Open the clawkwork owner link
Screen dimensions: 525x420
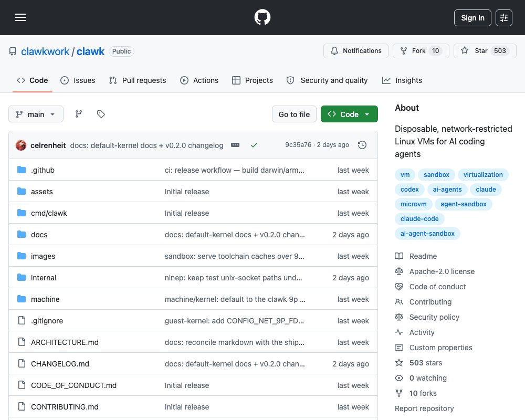(x=45, y=51)
